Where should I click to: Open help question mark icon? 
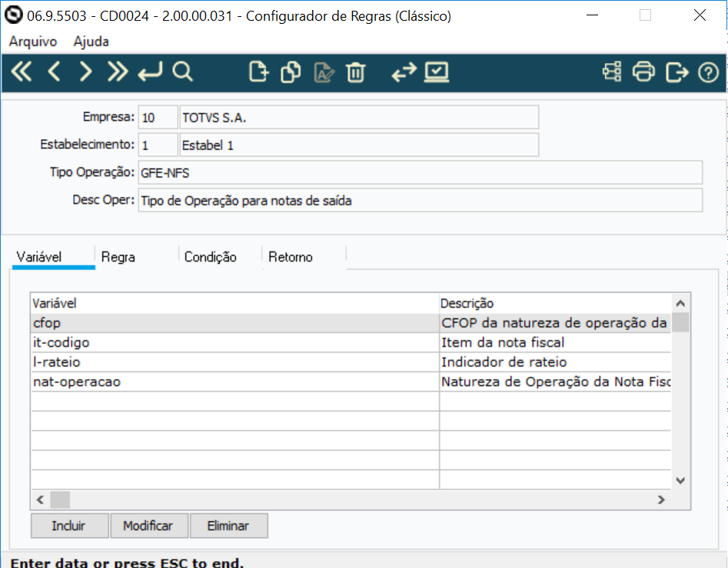pos(709,73)
